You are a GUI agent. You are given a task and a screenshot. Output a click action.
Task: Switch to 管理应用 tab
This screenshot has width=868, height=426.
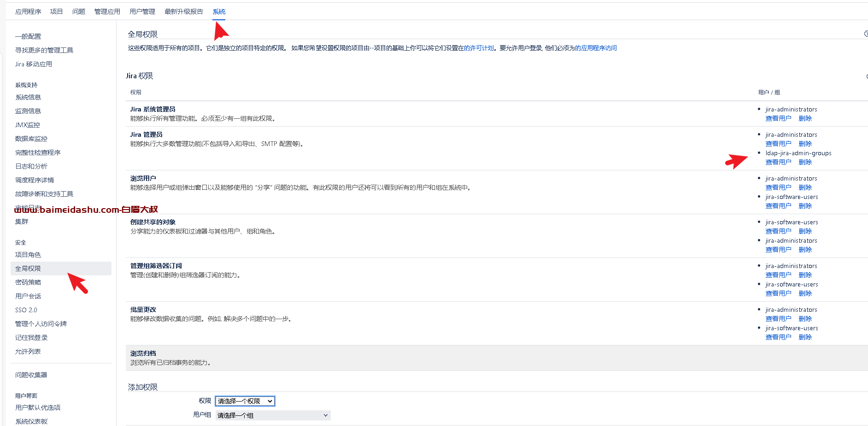click(x=107, y=12)
